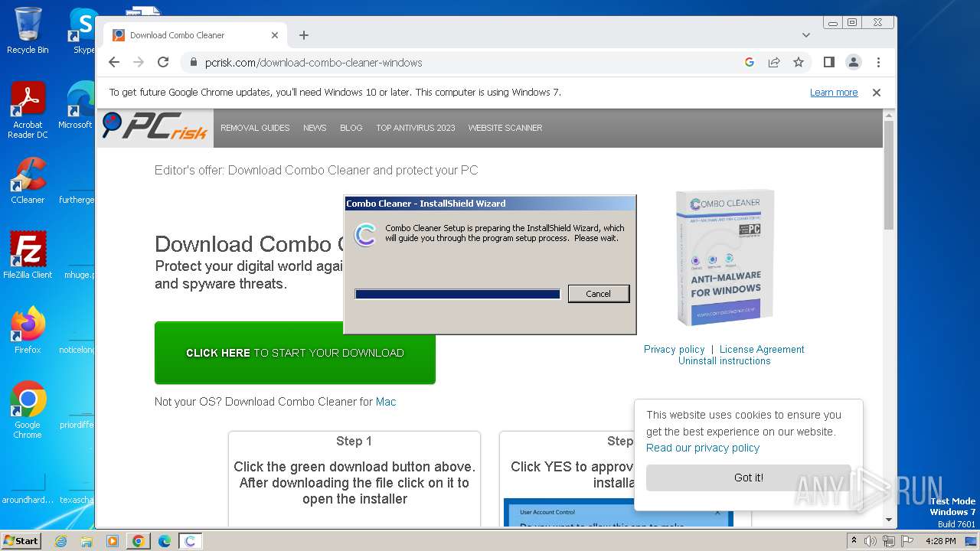980x551 pixels.
Task: Switch to Combo Cleaner installer in taskbar
Action: pyautogui.click(x=191, y=541)
